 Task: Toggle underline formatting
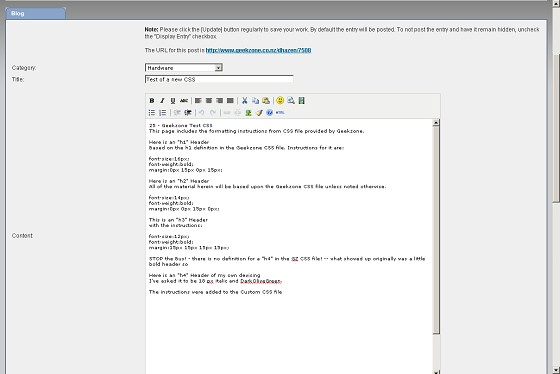click(x=173, y=101)
